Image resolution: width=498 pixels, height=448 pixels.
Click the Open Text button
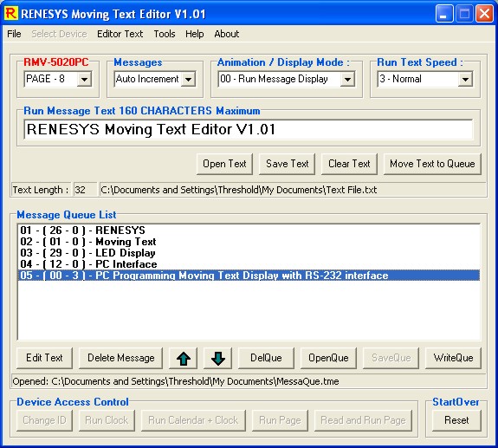tap(224, 164)
